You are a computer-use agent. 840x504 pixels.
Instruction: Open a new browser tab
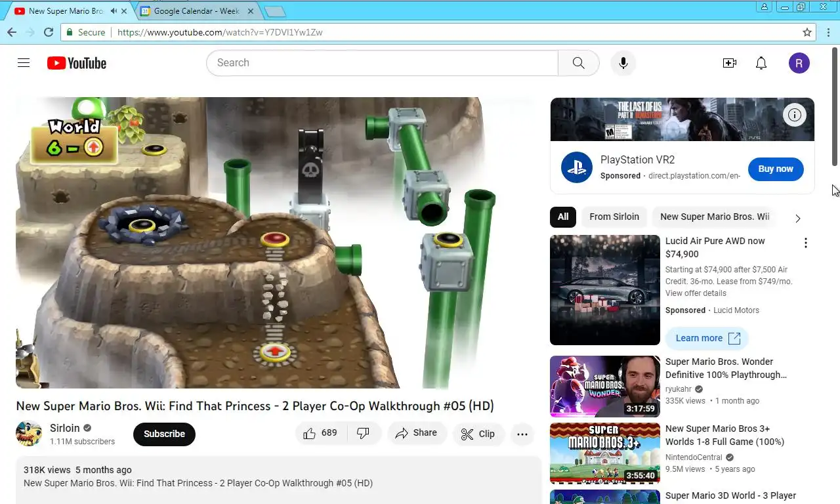click(275, 11)
